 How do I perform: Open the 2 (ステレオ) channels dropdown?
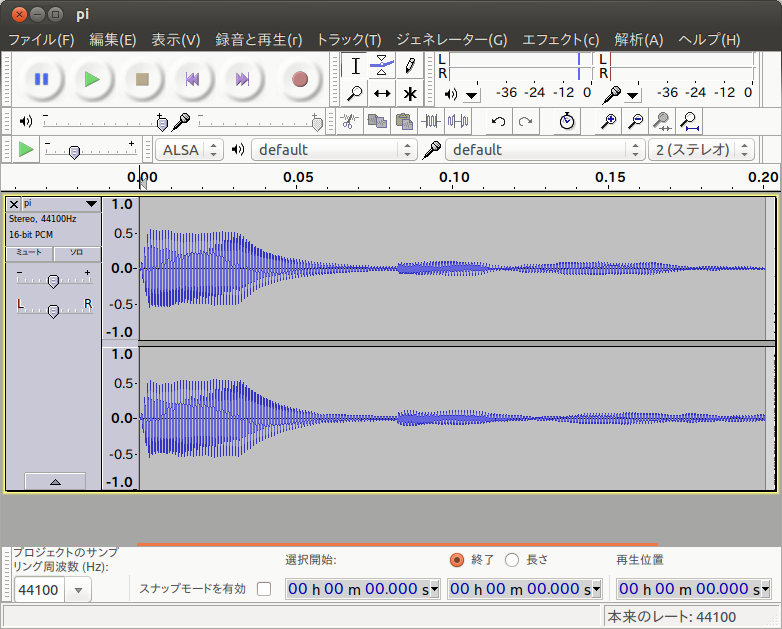tap(701, 150)
